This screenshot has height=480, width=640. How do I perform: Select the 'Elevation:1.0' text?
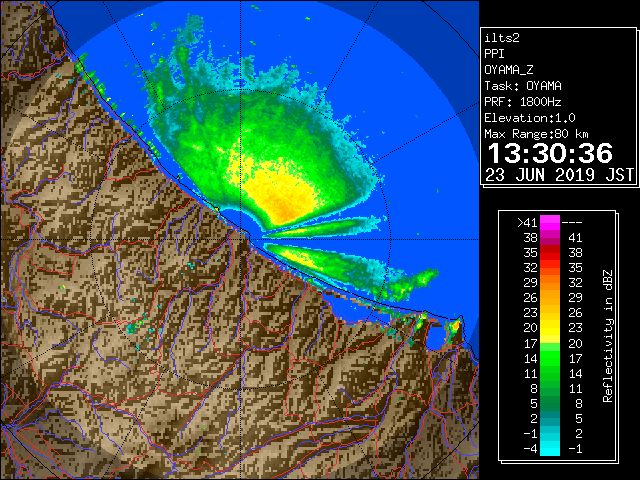530,118
